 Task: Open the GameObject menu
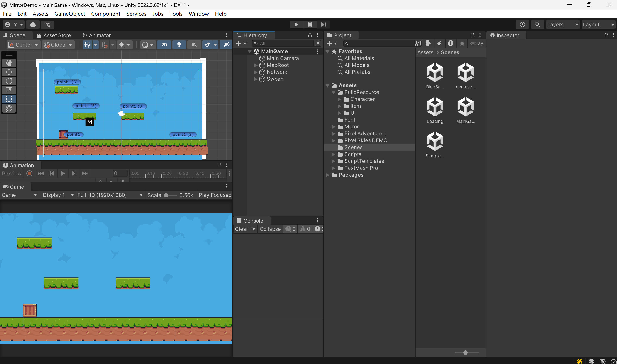pyautogui.click(x=70, y=14)
